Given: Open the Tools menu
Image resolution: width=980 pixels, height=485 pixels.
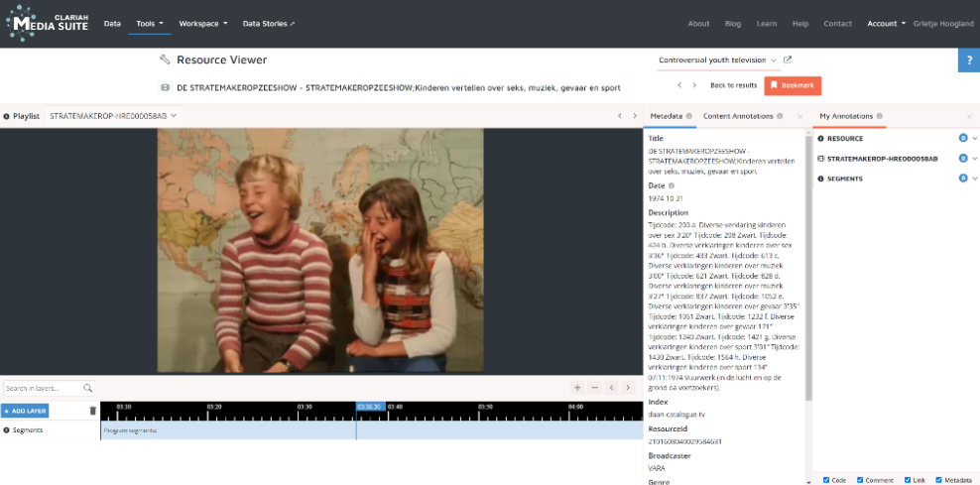Looking at the screenshot, I should tap(150, 23).
